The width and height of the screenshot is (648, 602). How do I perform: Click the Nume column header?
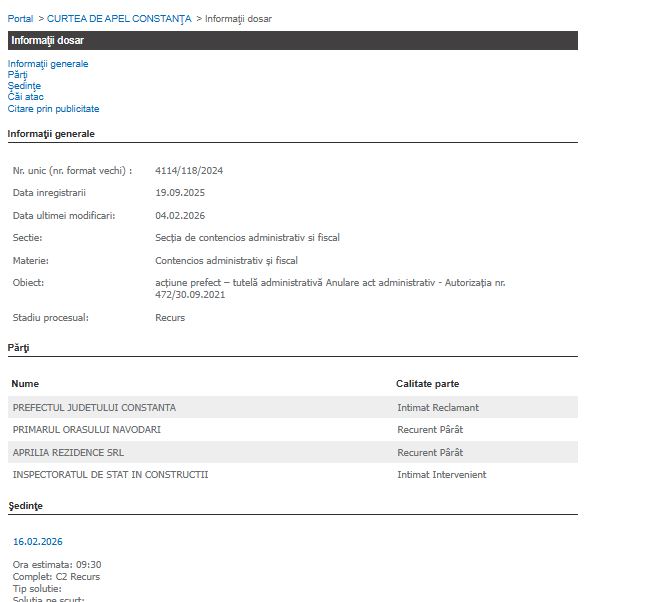26,384
